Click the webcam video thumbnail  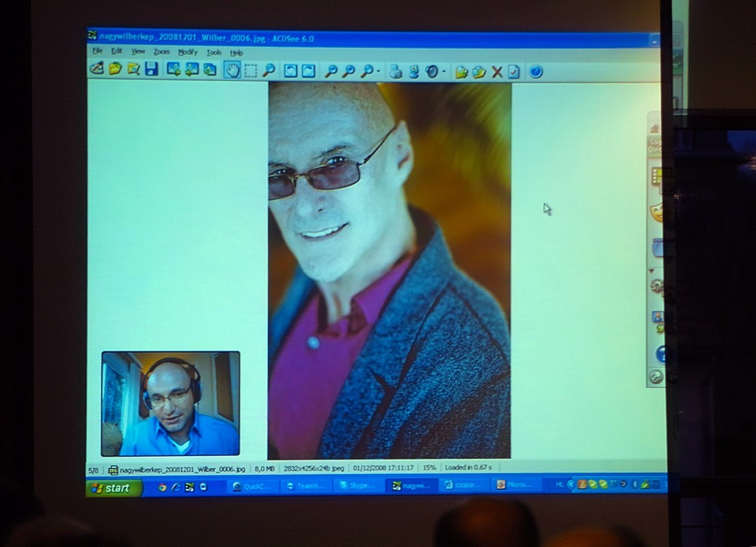coord(171,403)
